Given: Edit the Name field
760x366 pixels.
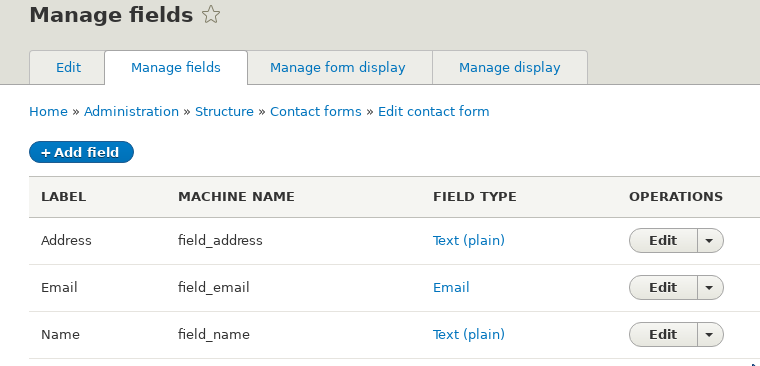Looking at the screenshot, I should 663,334.
